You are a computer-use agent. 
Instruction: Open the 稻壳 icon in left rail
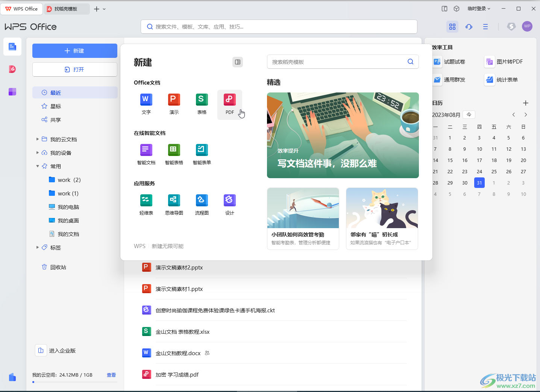12,69
